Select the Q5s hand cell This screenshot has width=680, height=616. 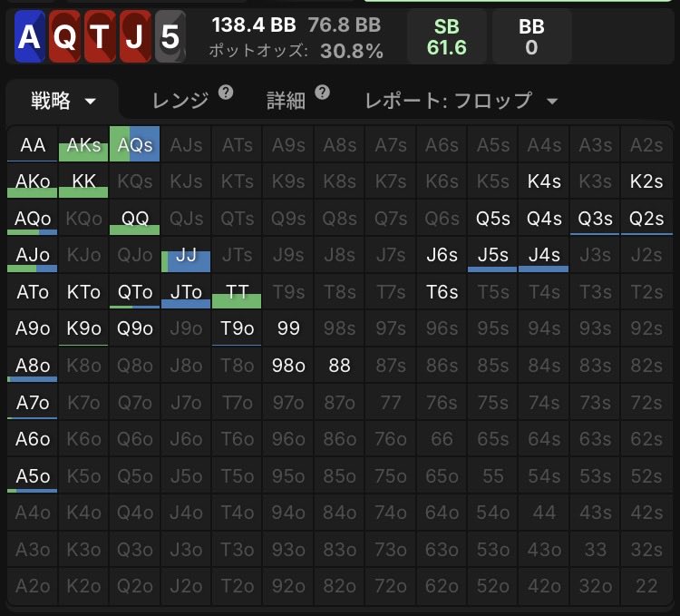tap(492, 218)
